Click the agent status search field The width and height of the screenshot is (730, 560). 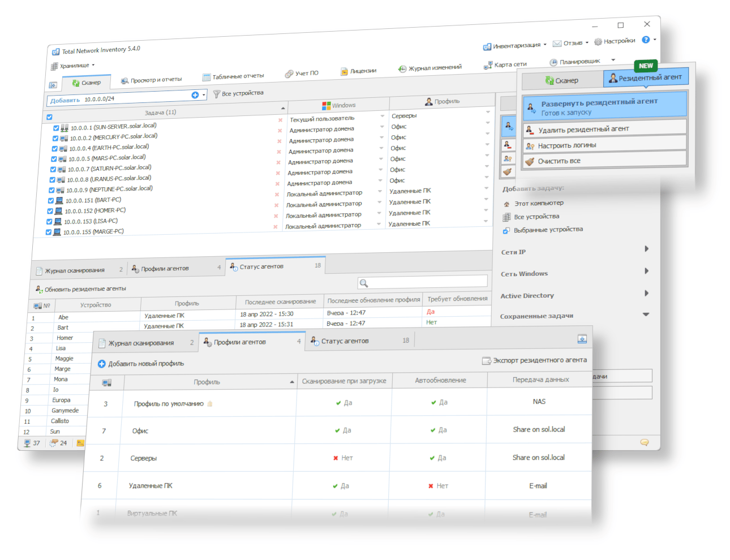[x=422, y=282]
